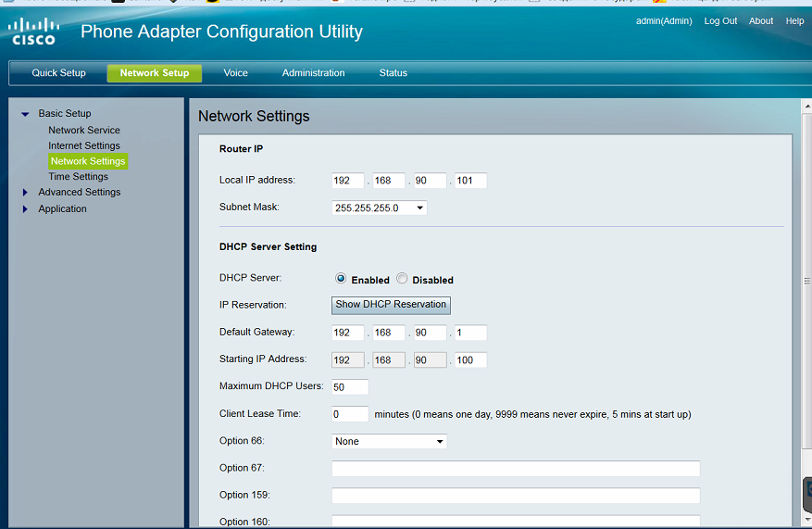Click the Router IP heading
The height and width of the screenshot is (529, 812).
[241, 149]
